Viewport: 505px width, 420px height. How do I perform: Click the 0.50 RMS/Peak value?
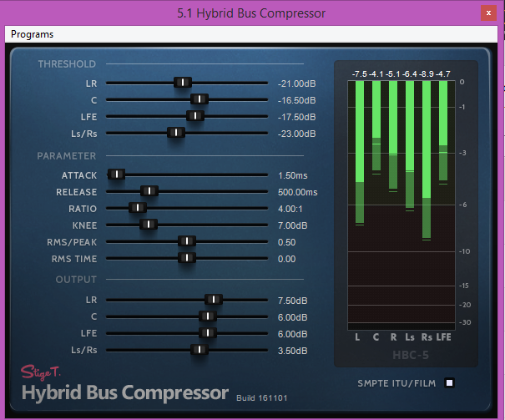tap(286, 242)
